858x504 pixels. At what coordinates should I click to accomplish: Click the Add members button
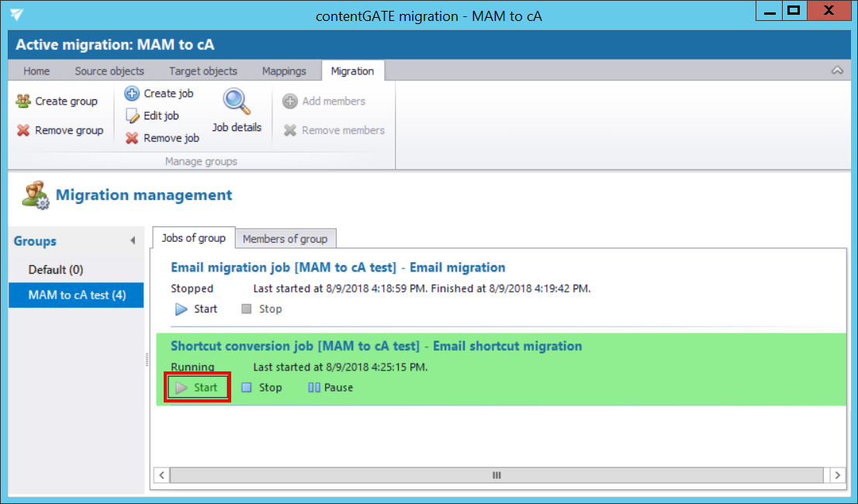(324, 101)
